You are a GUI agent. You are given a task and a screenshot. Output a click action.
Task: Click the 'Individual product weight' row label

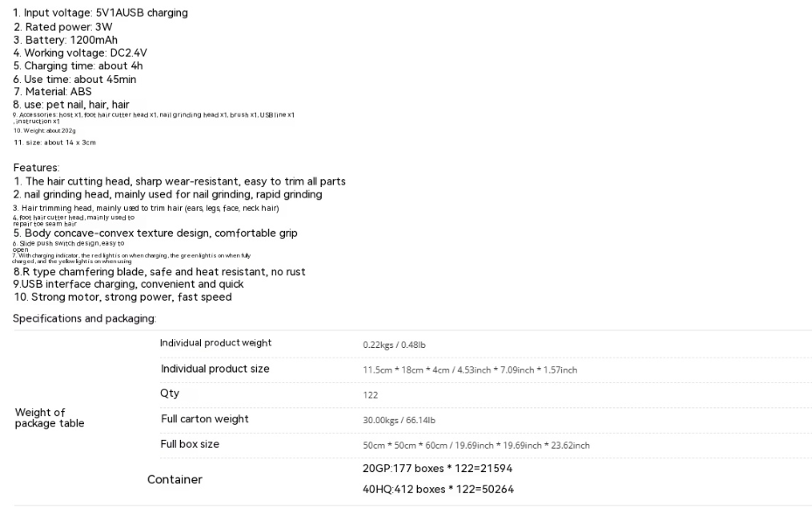216,343
